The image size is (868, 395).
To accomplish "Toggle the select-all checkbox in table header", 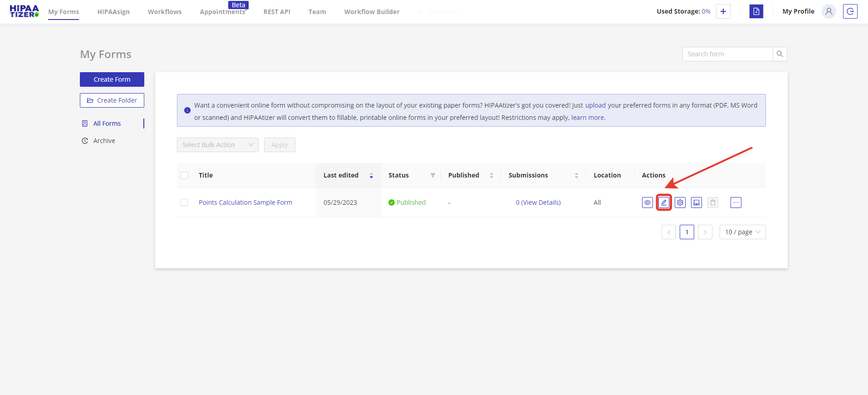I will point(184,175).
